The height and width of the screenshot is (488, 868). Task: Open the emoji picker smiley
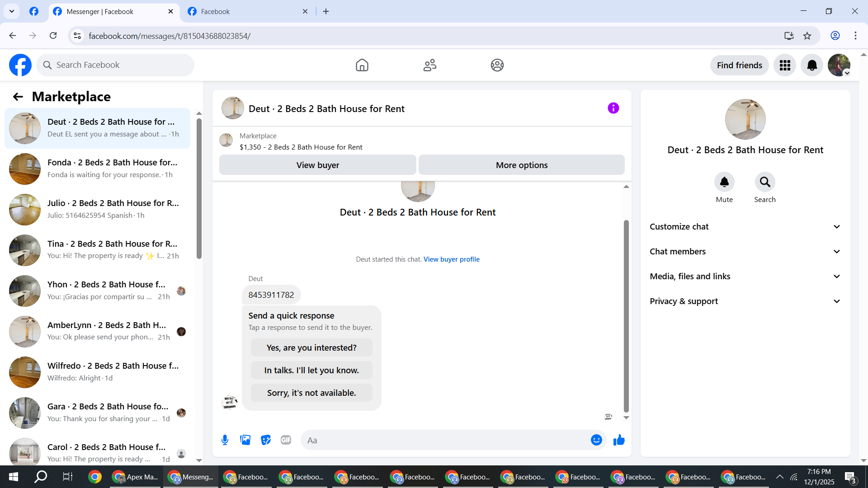(596, 440)
